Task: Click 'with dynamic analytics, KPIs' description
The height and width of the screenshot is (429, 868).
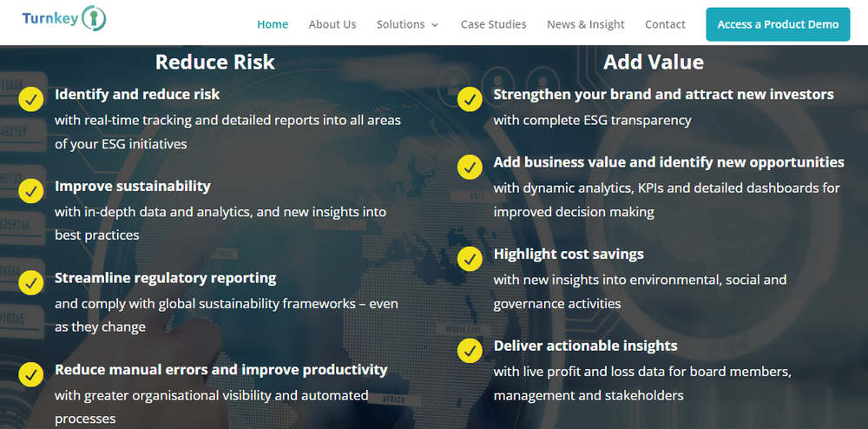Action: 667,200
